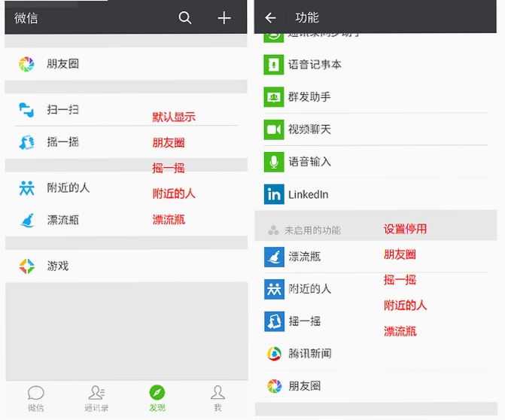Open the 语音记事本 green icon

pyautogui.click(x=274, y=65)
